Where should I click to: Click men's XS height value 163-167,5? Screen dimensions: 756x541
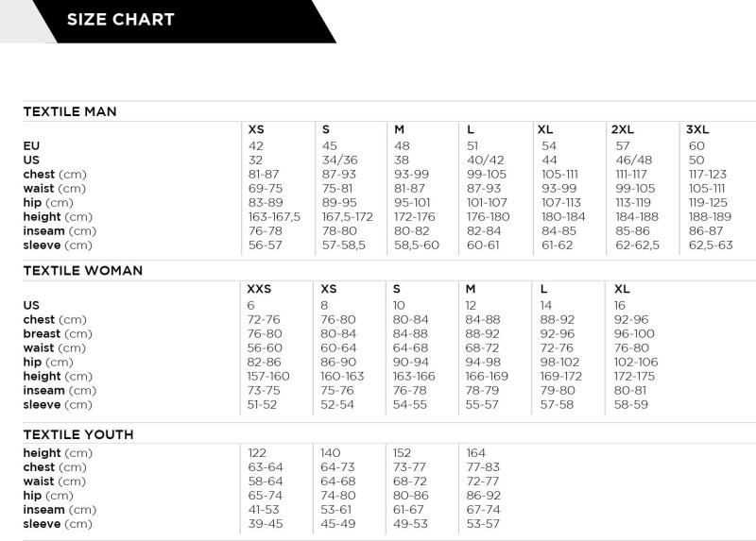(274, 217)
